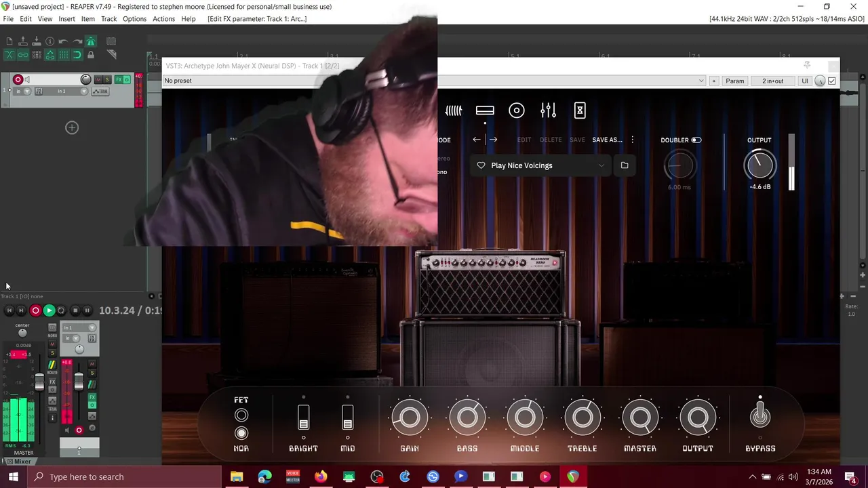
Task: Toggle track 1 record monitoring speaker
Action: pyautogui.click(x=28, y=79)
